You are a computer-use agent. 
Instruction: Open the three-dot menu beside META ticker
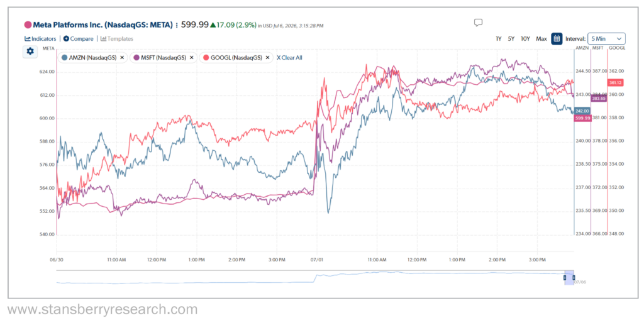tap(177, 25)
